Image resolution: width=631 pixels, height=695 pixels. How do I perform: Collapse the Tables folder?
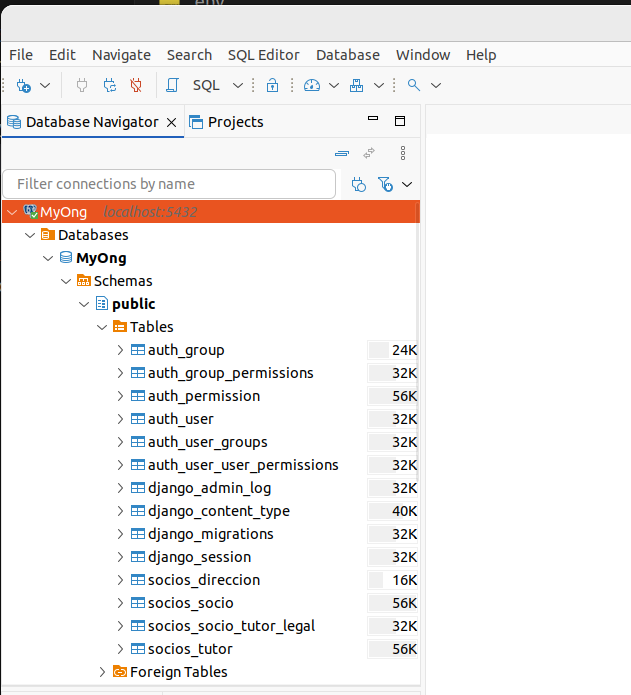point(102,328)
